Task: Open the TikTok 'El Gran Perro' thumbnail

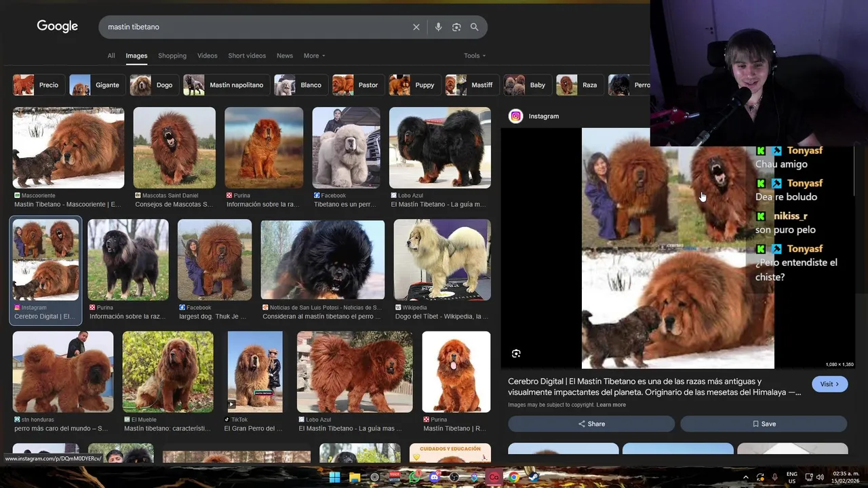Action: (255, 371)
